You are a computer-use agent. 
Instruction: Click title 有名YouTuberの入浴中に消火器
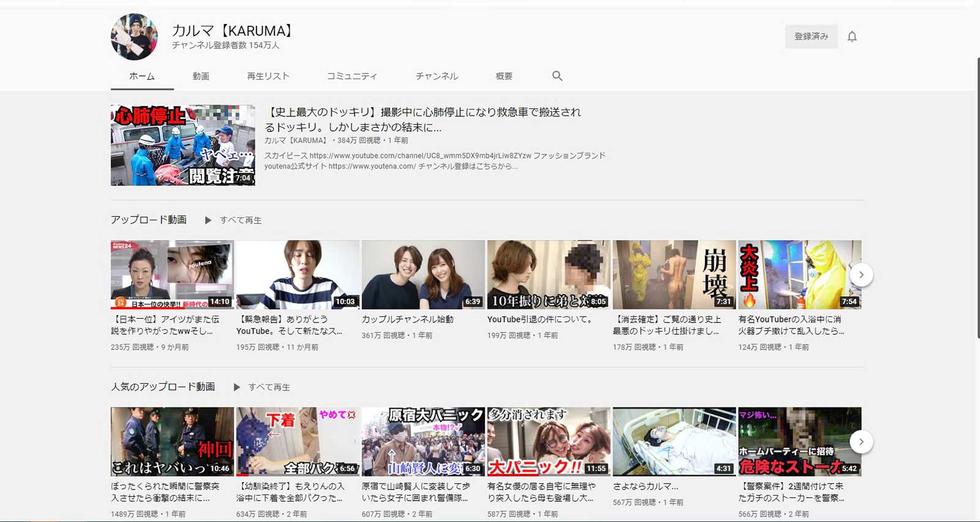[791, 325]
